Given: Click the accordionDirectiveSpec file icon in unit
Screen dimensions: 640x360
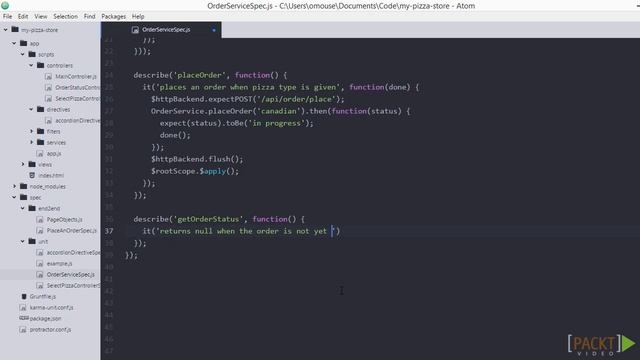Looking at the screenshot, I should [x=40, y=252].
